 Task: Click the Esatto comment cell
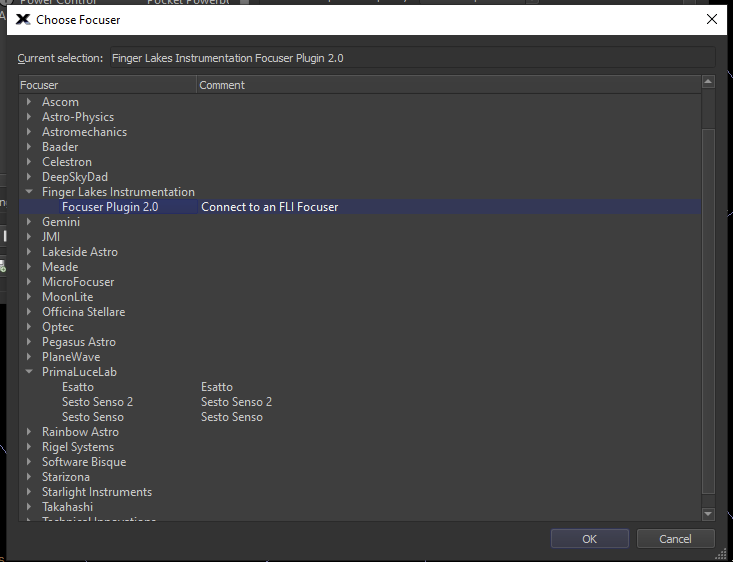[x=216, y=387]
